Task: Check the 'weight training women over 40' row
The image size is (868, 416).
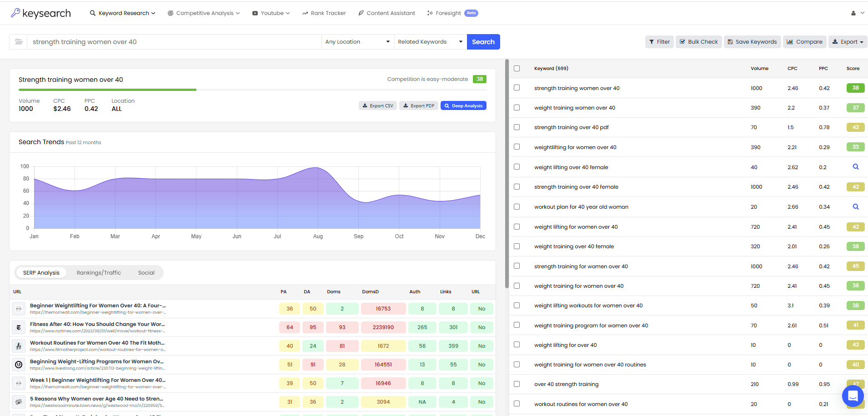Action: (517, 107)
